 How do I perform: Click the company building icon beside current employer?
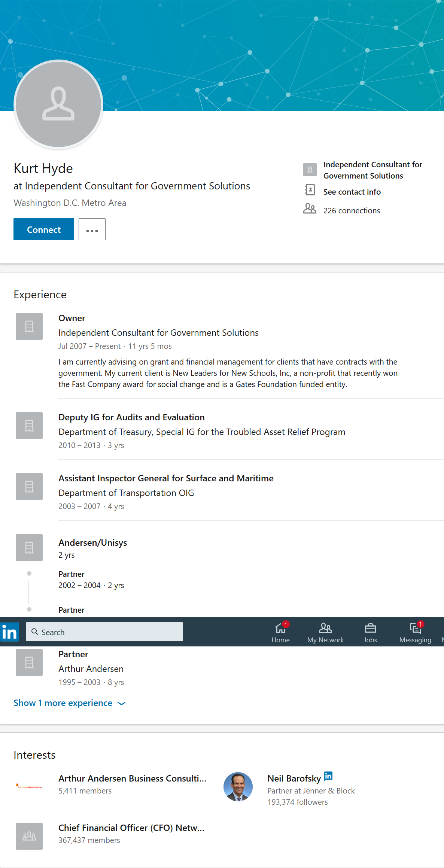coord(310,170)
